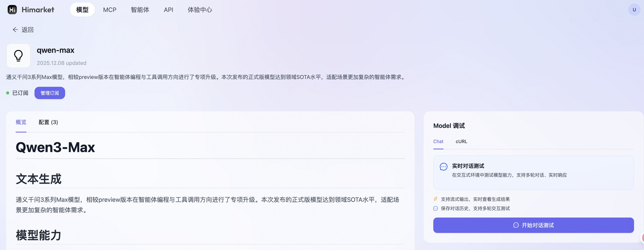Click the 返回 back link
The image size is (644, 250).
(27, 30)
